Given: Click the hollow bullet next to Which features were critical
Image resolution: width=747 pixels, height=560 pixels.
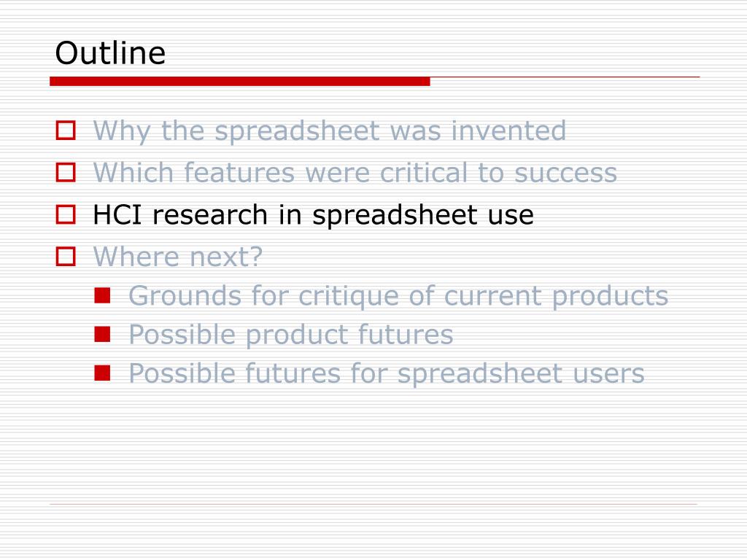Looking at the screenshot, I should pyautogui.click(x=66, y=172).
